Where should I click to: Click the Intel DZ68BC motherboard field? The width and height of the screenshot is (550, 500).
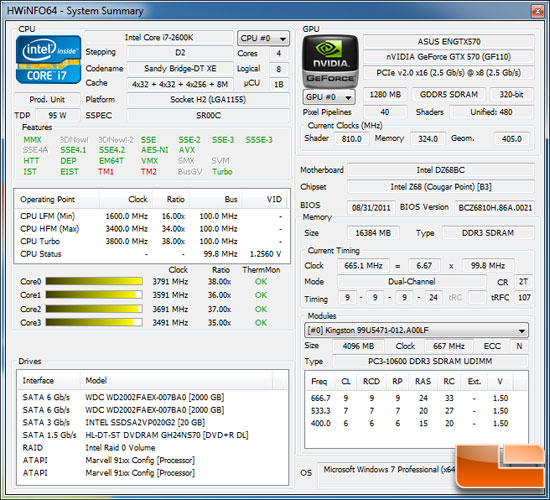click(x=441, y=170)
